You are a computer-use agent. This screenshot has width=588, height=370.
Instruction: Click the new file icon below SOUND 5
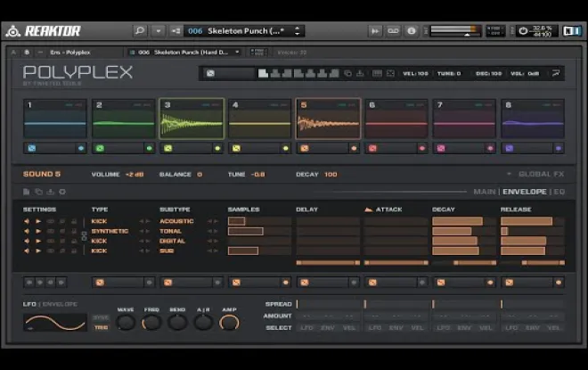click(x=26, y=192)
